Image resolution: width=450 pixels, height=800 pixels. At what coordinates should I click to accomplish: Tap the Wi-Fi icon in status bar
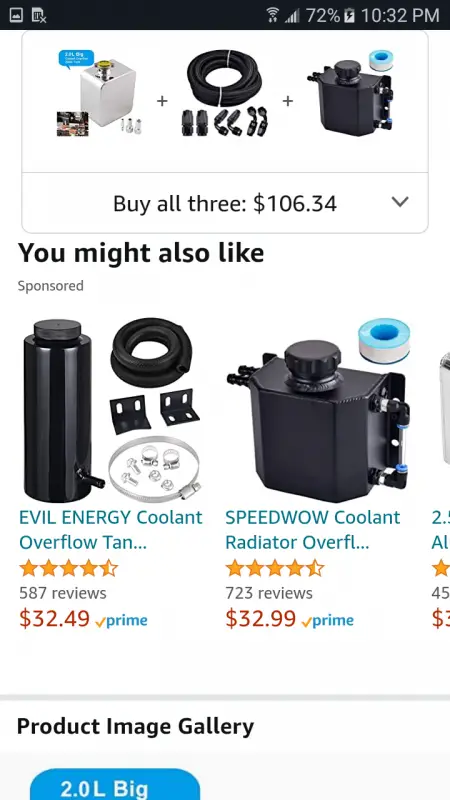click(273, 15)
